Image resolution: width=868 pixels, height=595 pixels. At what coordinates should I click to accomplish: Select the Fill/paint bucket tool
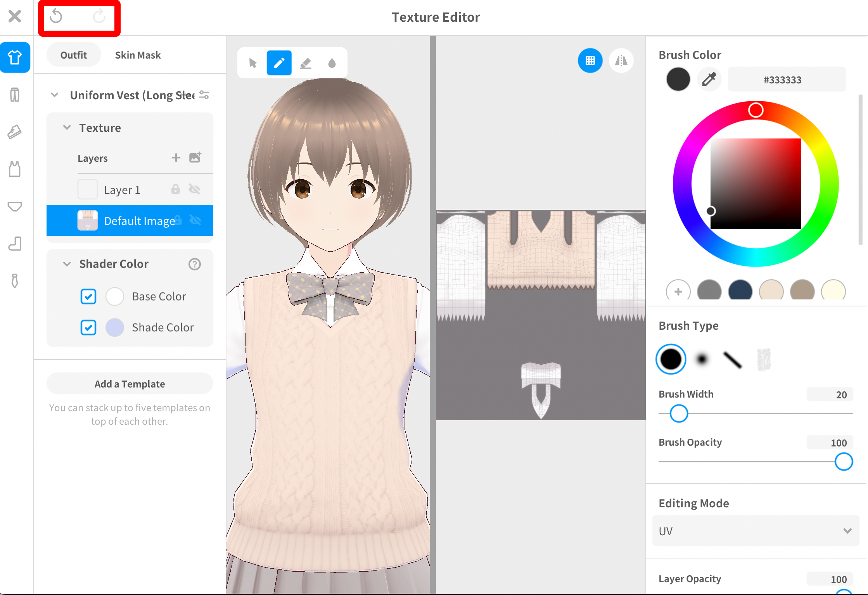point(332,63)
